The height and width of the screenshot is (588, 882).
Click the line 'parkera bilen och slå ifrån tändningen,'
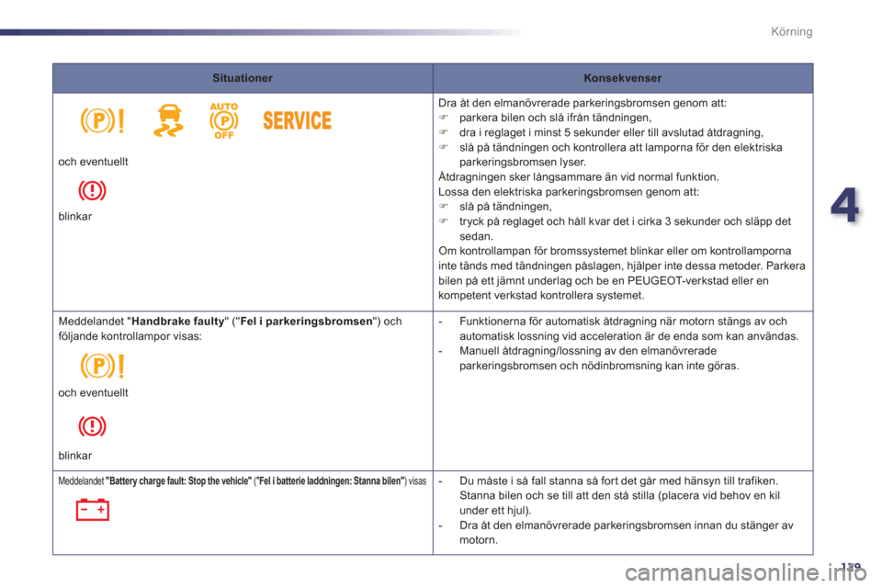555,118
